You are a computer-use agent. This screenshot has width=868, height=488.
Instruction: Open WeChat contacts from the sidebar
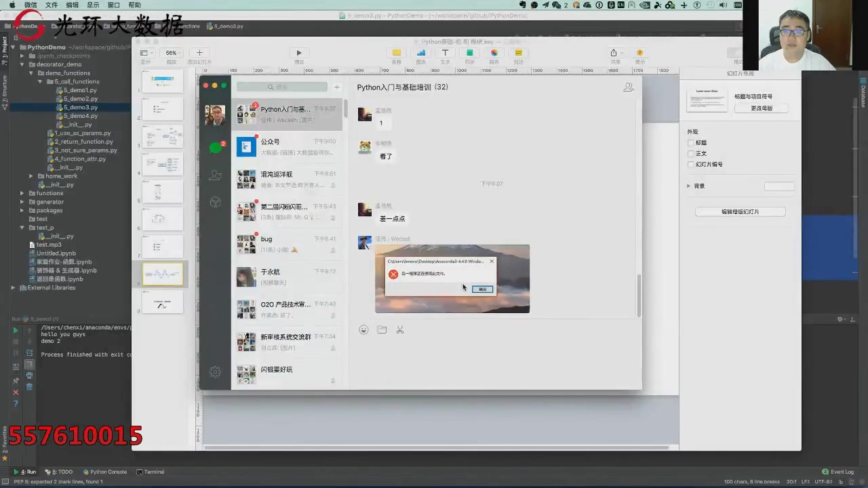[x=215, y=175]
